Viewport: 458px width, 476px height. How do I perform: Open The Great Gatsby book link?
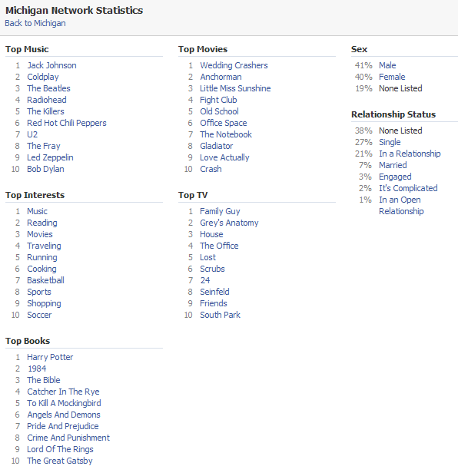[x=60, y=461]
